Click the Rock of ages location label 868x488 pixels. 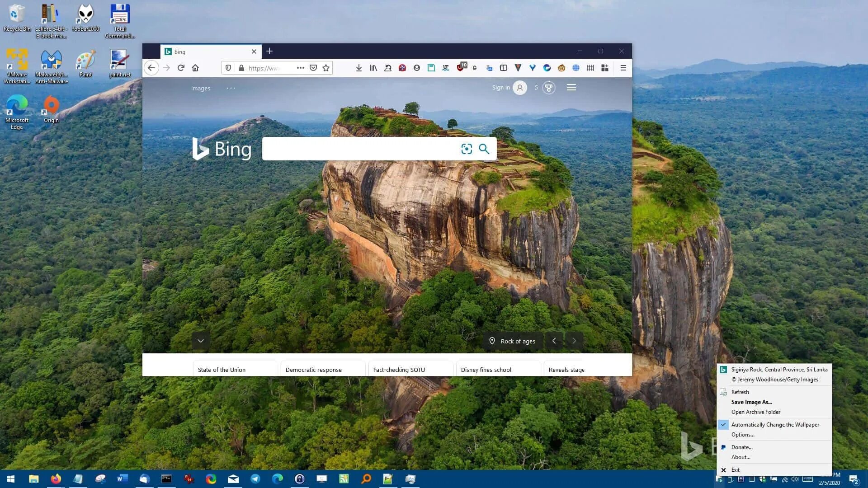coord(512,341)
